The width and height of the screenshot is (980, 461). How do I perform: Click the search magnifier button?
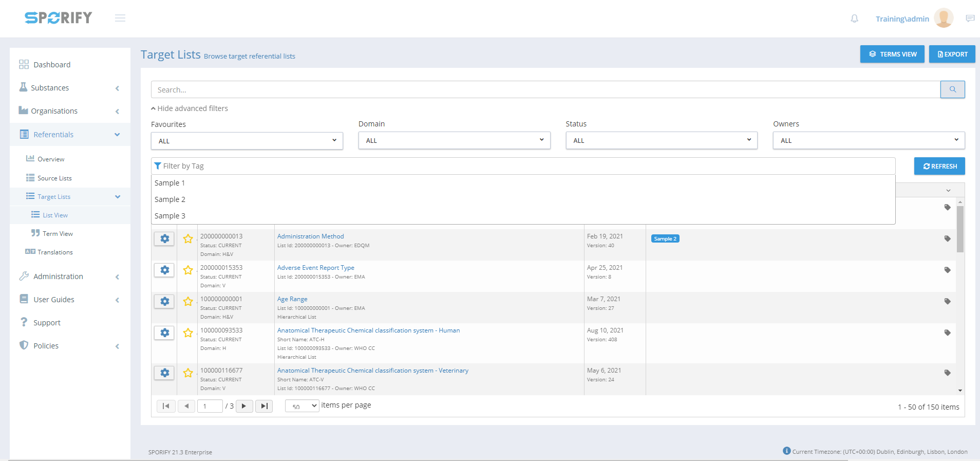[952, 89]
